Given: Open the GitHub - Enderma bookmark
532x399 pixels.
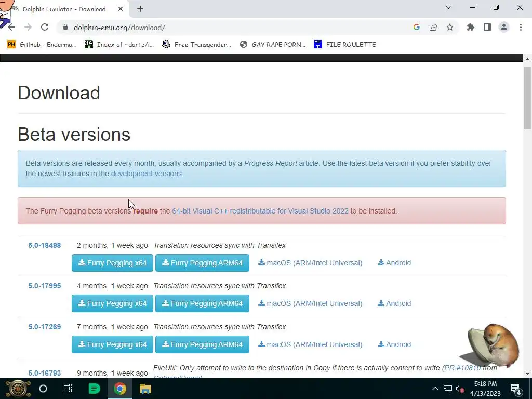Looking at the screenshot, I should [x=42, y=45].
